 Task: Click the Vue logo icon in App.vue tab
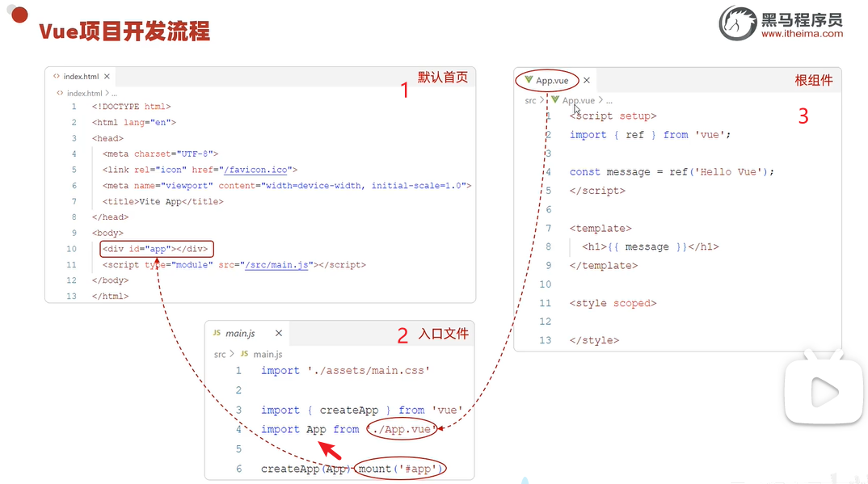(529, 80)
